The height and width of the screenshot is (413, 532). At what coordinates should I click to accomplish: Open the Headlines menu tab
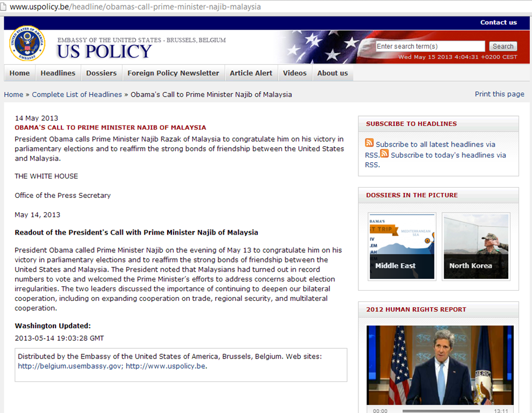click(x=58, y=73)
